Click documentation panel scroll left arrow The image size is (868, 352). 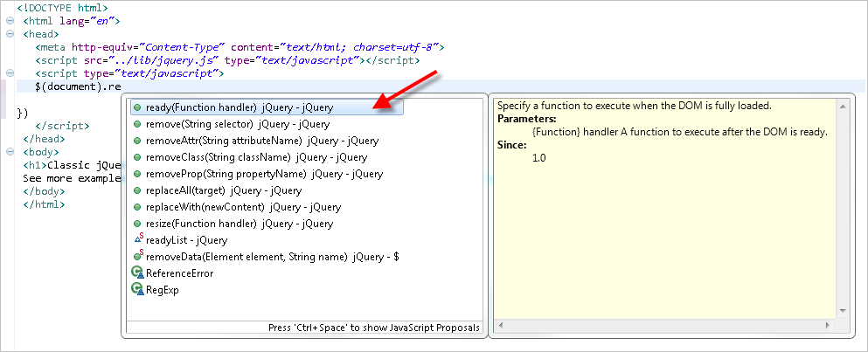coord(499,326)
